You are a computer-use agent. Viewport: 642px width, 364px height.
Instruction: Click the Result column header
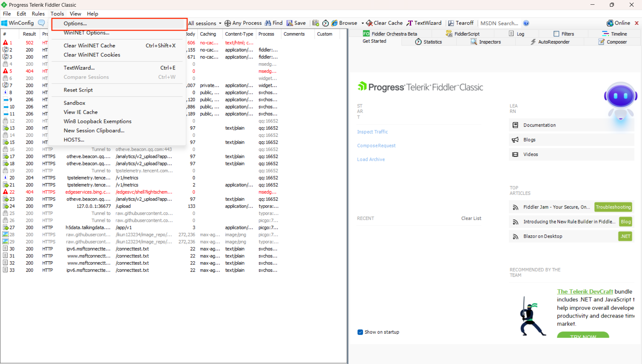(x=29, y=34)
